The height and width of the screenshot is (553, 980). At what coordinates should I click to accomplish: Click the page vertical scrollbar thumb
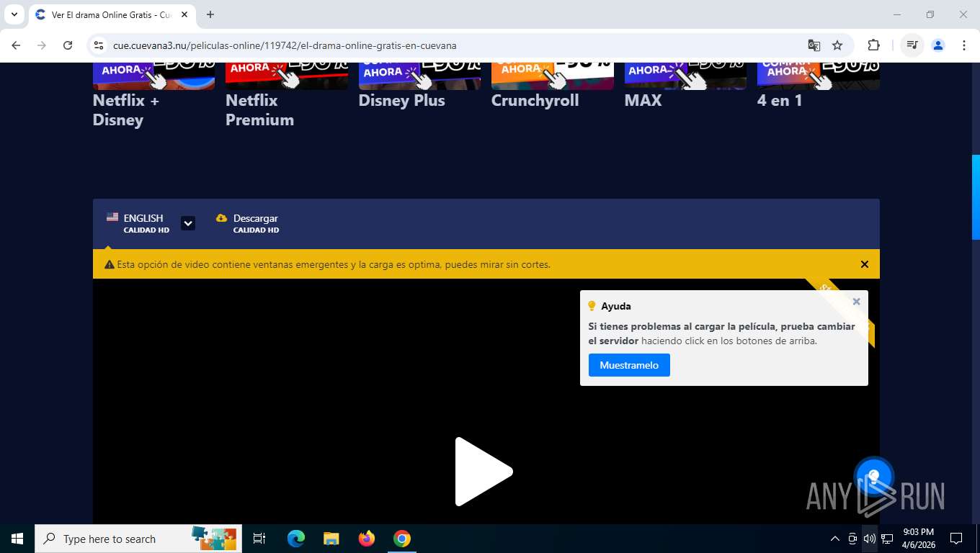click(976, 197)
